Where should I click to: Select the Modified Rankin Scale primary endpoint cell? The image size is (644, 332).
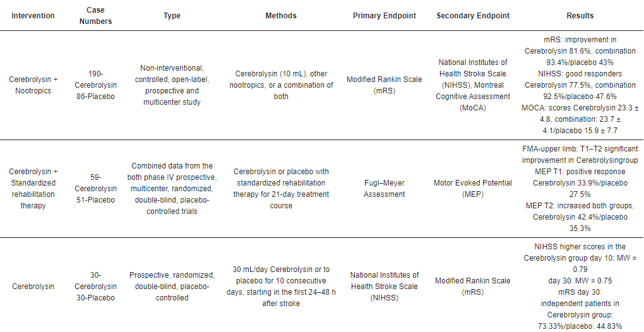[385, 85]
